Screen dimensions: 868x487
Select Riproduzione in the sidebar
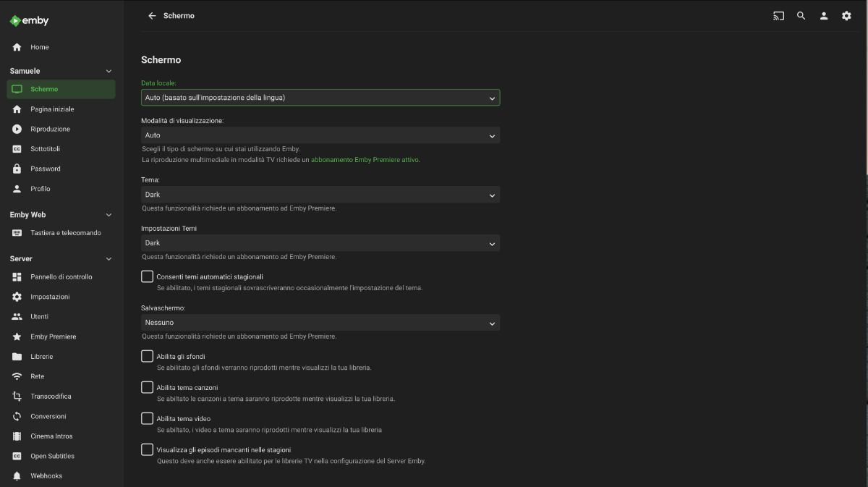[50, 129]
